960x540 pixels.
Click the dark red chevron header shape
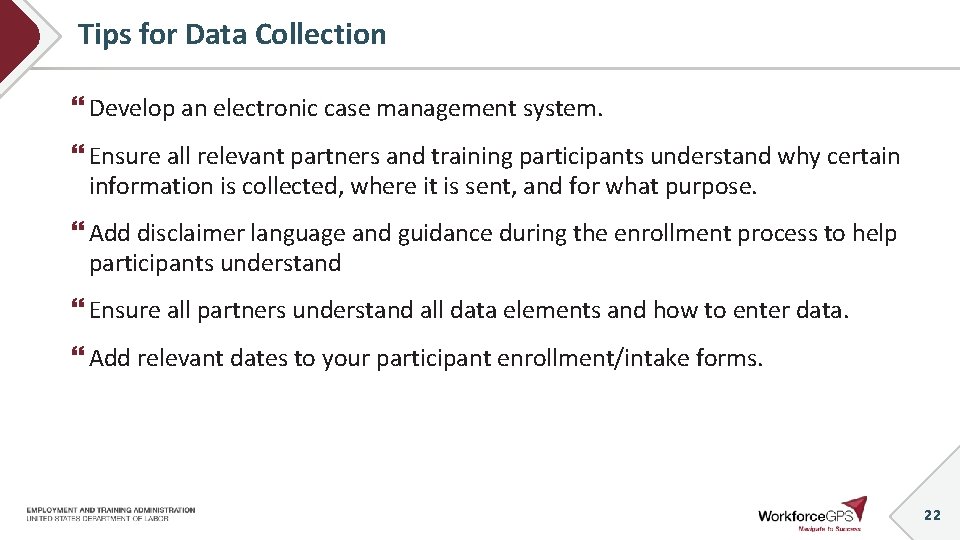[x=18, y=36]
